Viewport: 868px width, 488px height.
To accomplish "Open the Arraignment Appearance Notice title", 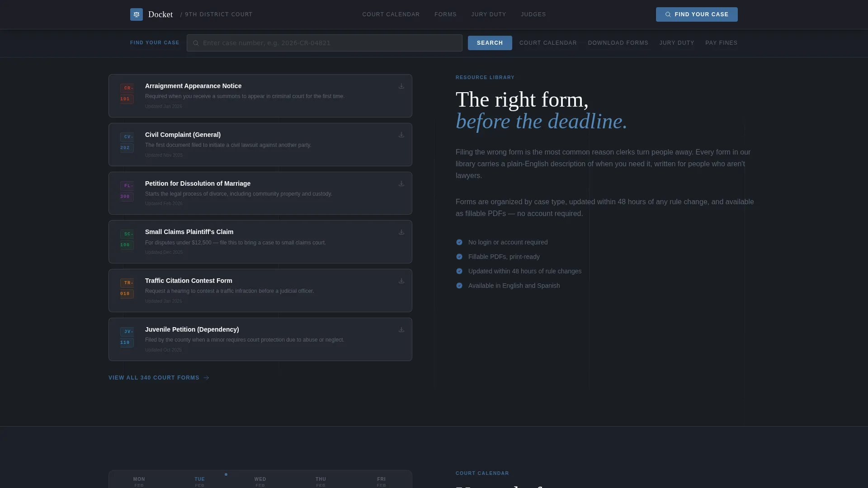I will 193,86.
